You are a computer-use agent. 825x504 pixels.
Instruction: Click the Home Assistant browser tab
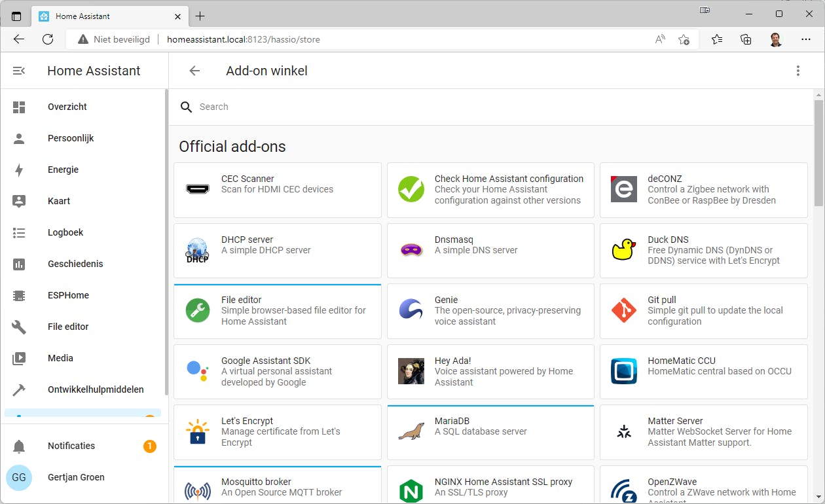coord(110,16)
